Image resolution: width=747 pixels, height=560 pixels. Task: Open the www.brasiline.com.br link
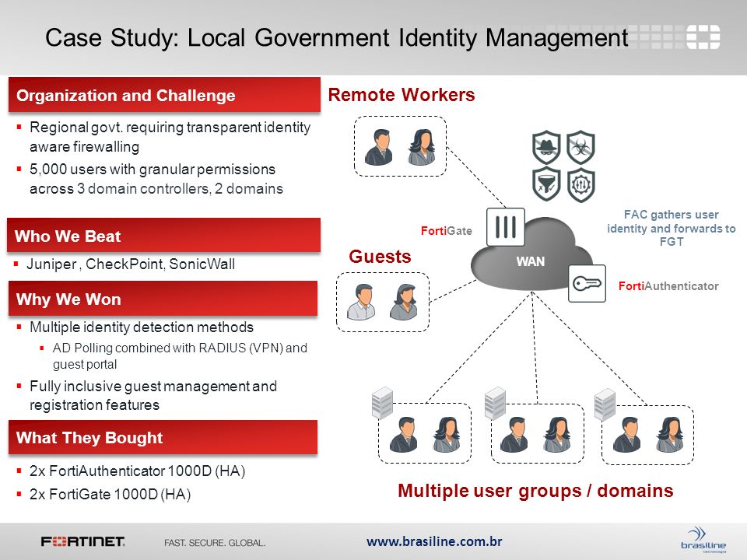click(x=434, y=541)
